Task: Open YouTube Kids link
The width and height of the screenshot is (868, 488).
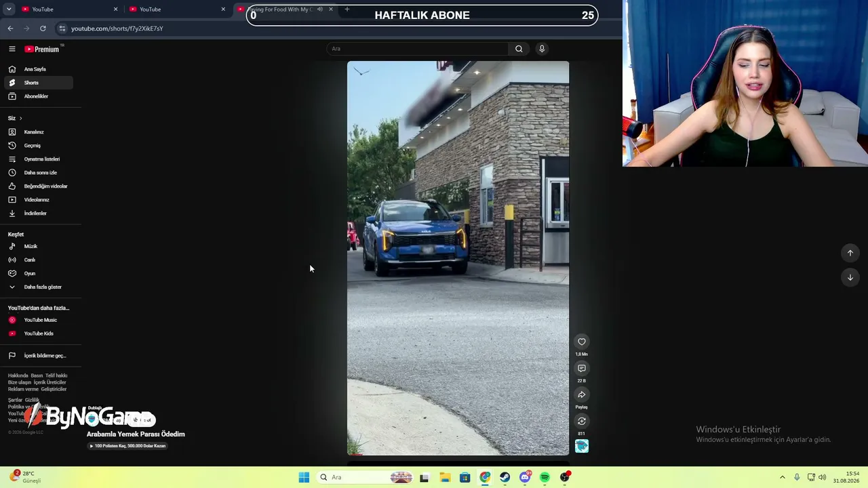Action: [x=38, y=333]
